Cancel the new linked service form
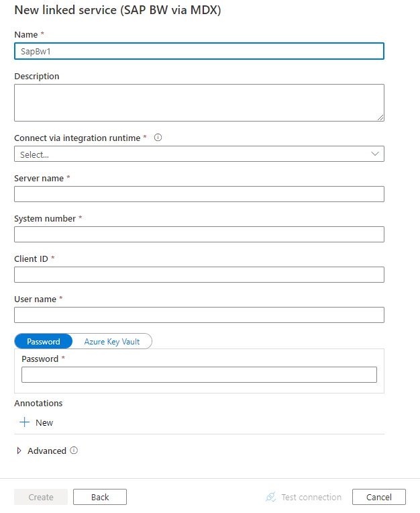This screenshot has height=513, width=420. point(378,497)
